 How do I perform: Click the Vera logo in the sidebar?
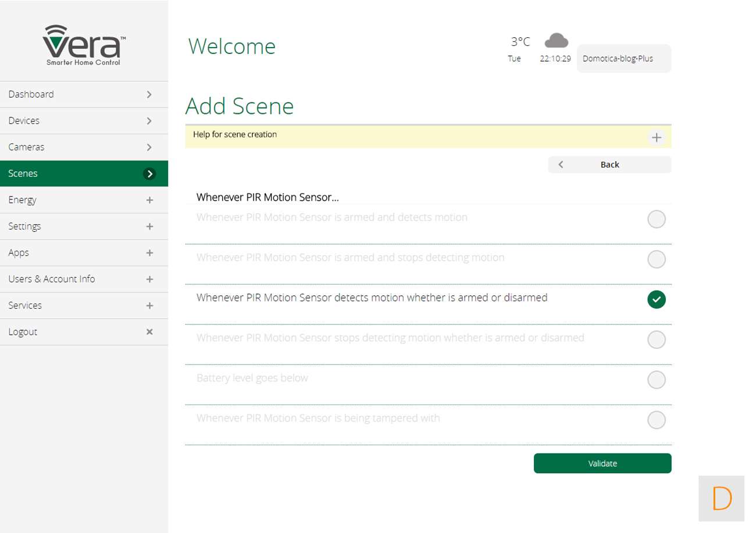[84, 45]
